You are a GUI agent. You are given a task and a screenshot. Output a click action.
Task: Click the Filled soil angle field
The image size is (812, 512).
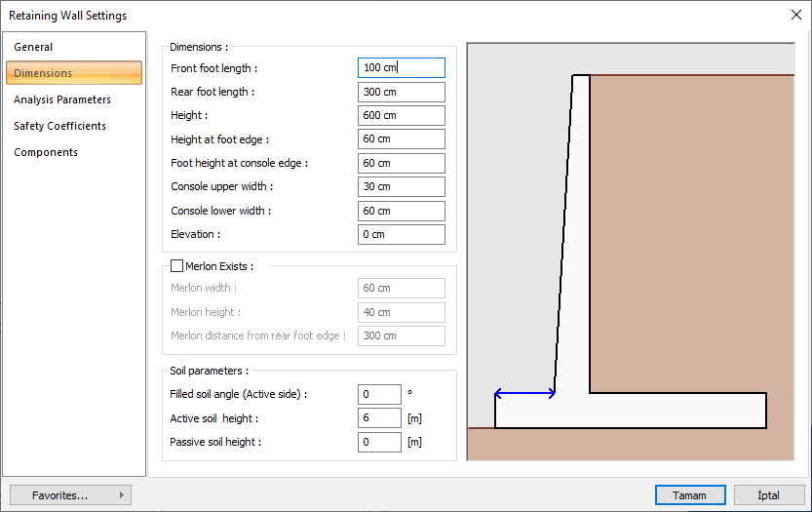[x=379, y=394]
